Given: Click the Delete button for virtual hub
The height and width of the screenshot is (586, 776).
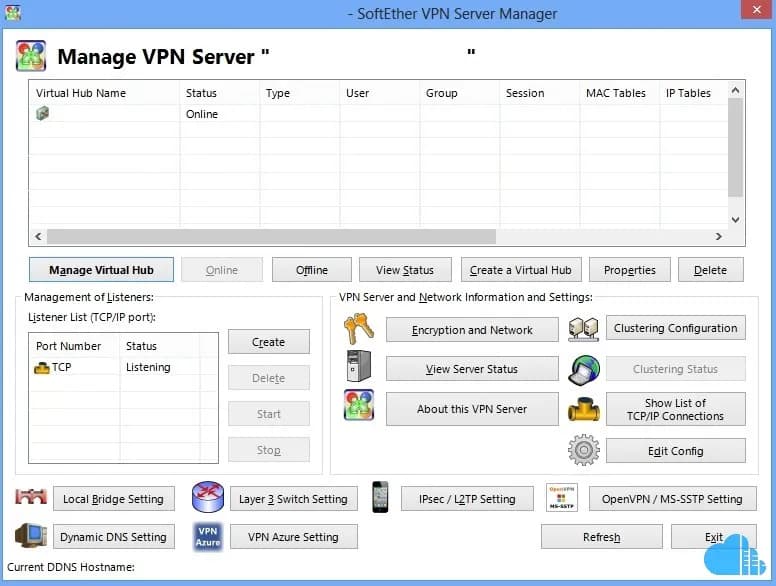Looking at the screenshot, I should pos(711,270).
